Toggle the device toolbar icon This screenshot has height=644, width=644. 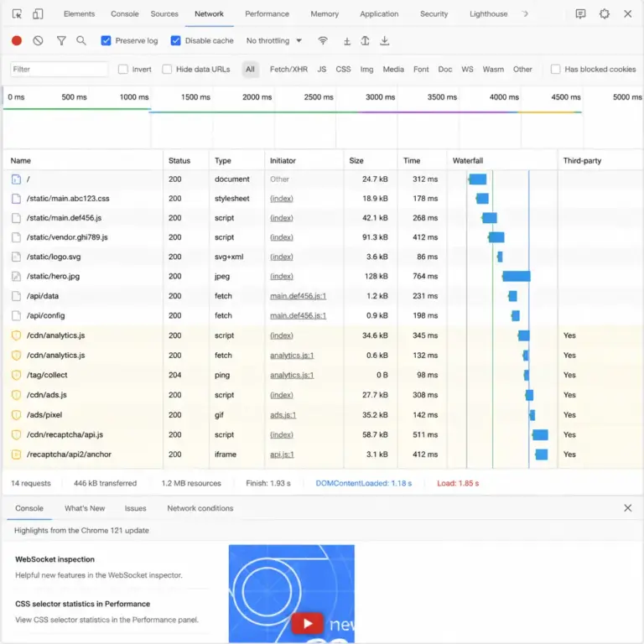[38, 14]
